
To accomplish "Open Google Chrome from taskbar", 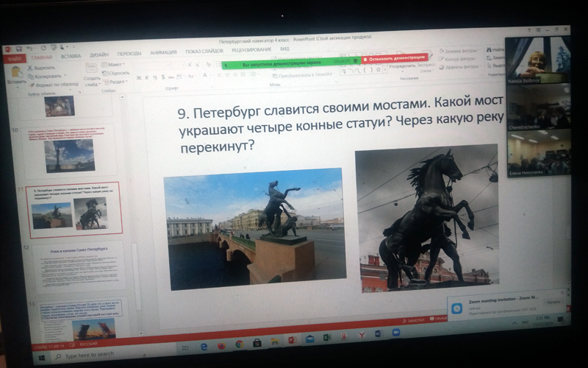I will click(239, 344).
